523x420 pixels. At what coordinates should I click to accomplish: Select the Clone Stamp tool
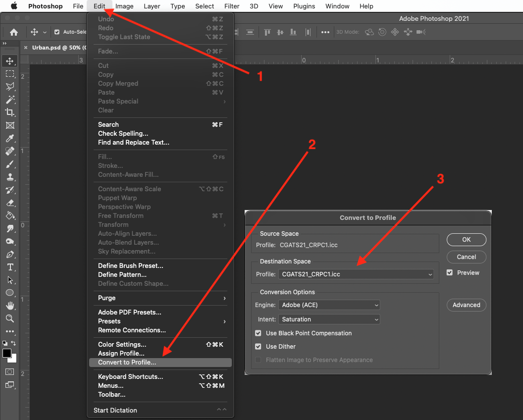click(10, 177)
